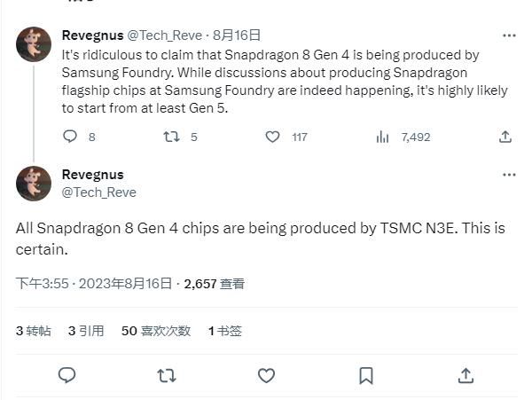Open @Tech_Reve handle on main tweet
This screenshot has height=400, width=532.
(99, 192)
